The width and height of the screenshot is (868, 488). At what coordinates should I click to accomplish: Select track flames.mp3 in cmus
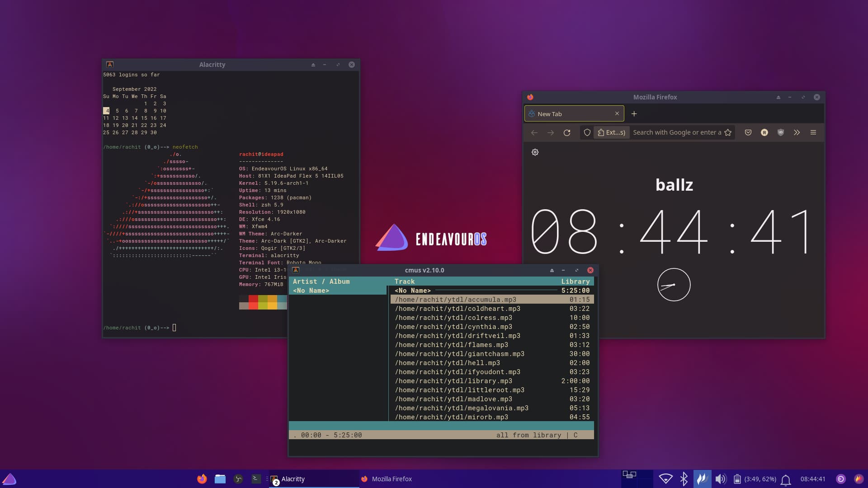click(492, 345)
